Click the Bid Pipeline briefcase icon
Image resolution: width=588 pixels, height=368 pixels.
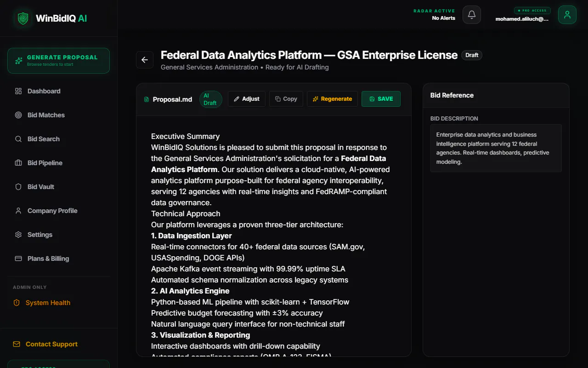(x=18, y=163)
